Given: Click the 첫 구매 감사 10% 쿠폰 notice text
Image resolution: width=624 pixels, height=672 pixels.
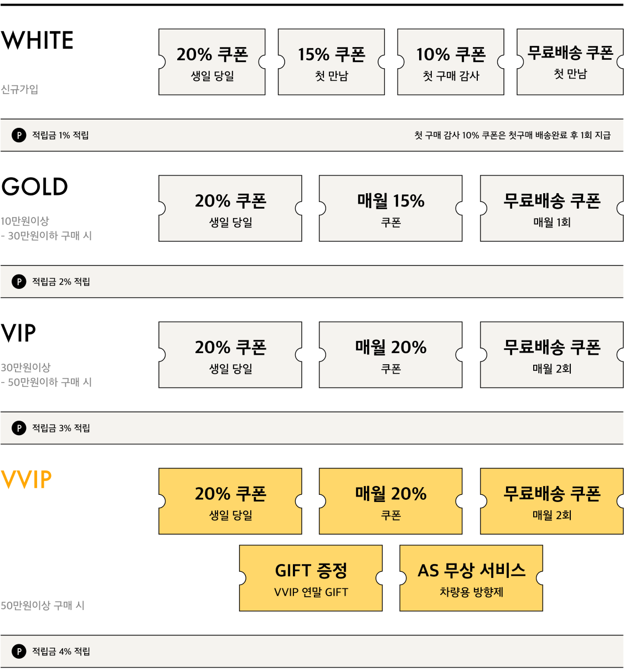Looking at the screenshot, I should pyautogui.click(x=512, y=135).
